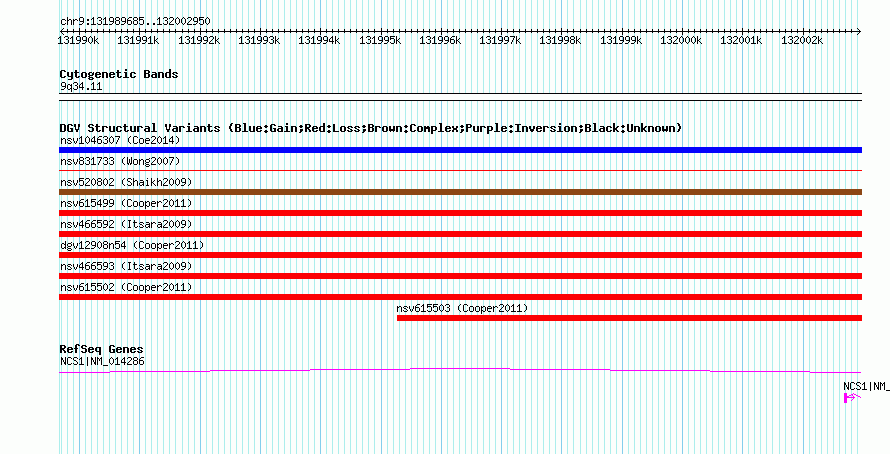This screenshot has width=890, height=454.
Task: Click the red nsv466593 loss bar
Action: coord(460,276)
